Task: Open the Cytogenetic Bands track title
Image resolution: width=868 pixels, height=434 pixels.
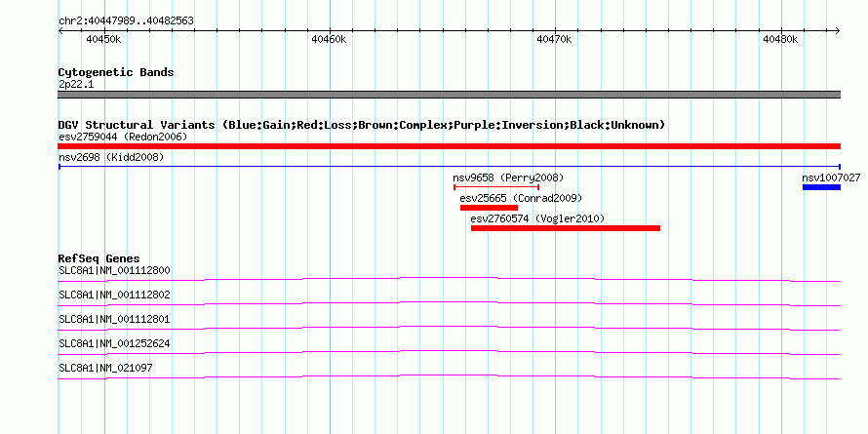Action: click(x=116, y=72)
